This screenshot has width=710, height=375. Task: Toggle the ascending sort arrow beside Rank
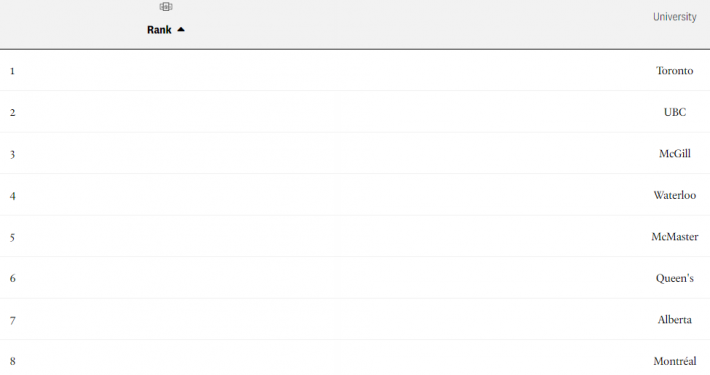pos(181,29)
